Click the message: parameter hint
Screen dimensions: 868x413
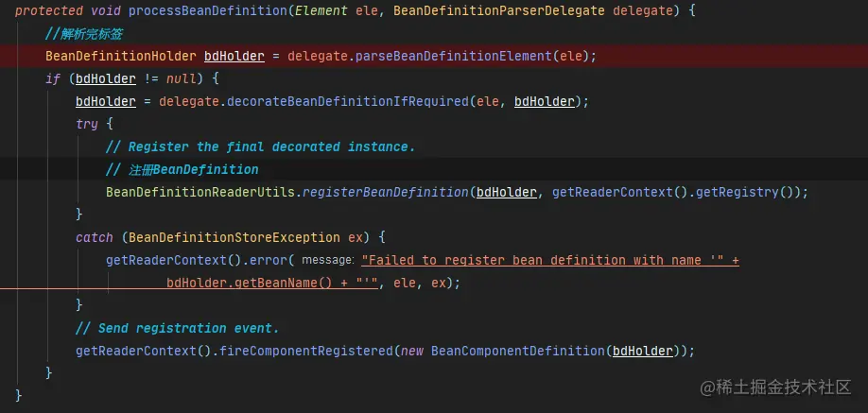(328, 260)
